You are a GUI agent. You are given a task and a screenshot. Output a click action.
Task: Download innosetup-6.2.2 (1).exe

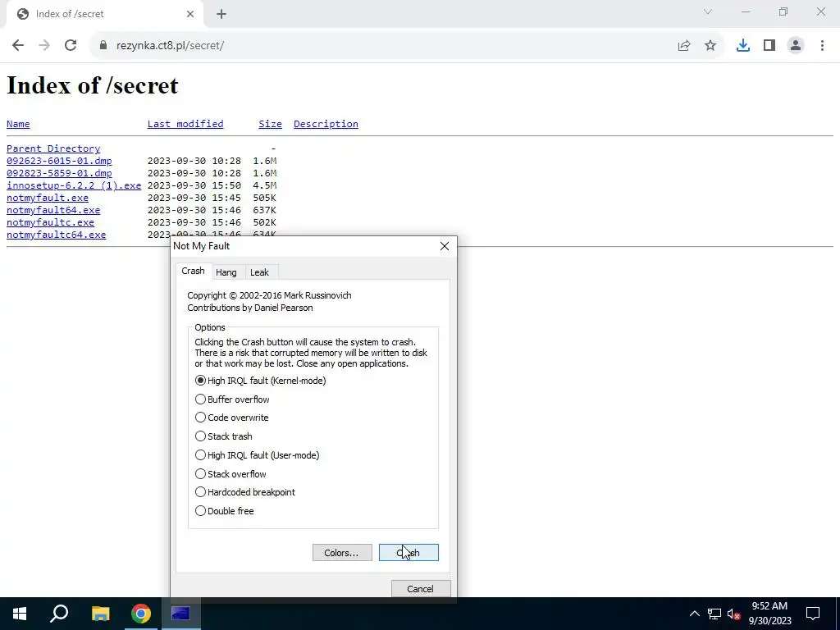(x=74, y=185)
